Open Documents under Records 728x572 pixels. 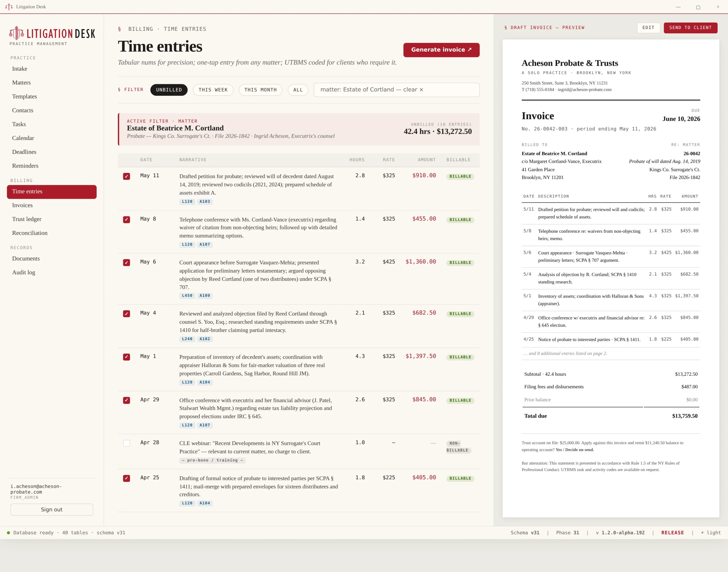51,259
